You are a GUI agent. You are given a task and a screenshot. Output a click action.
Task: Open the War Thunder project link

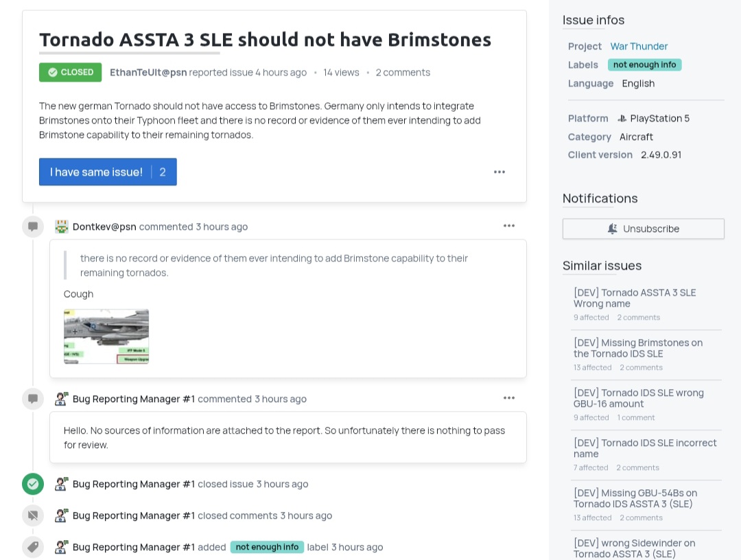(x=639, y=46)
